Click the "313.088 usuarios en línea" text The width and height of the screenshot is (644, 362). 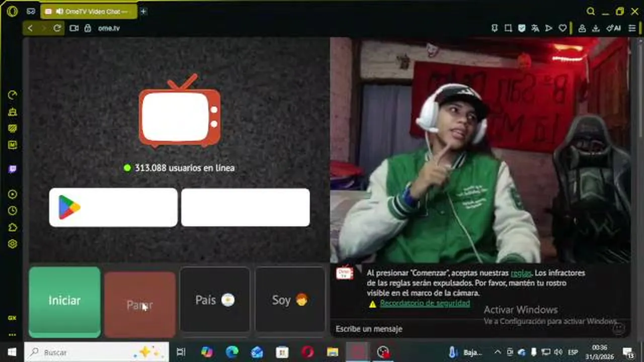[184, 168]
